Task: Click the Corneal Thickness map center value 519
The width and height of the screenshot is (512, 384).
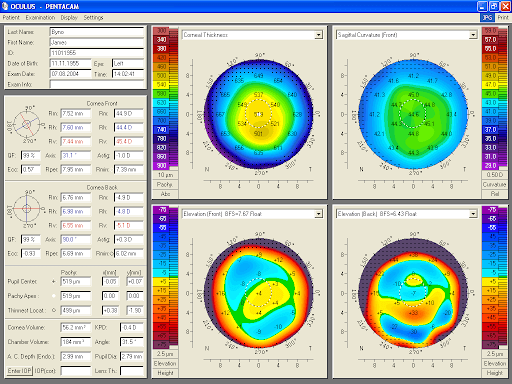Action: click(x=258, y=114)
